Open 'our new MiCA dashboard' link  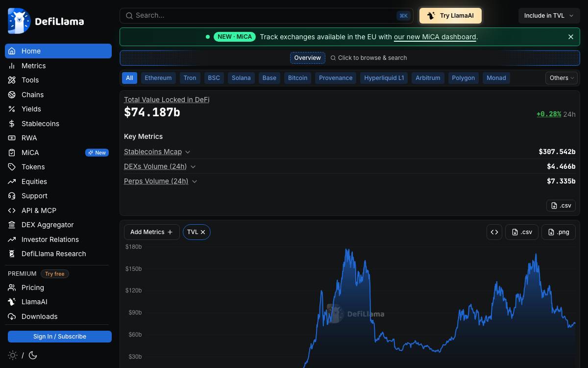click(x=435, y=37)
